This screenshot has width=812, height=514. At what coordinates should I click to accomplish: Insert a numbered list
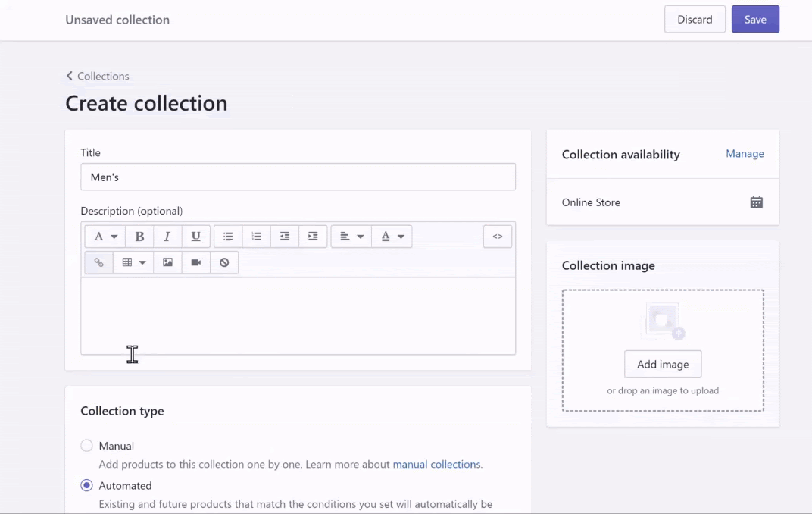click(256, 237)
